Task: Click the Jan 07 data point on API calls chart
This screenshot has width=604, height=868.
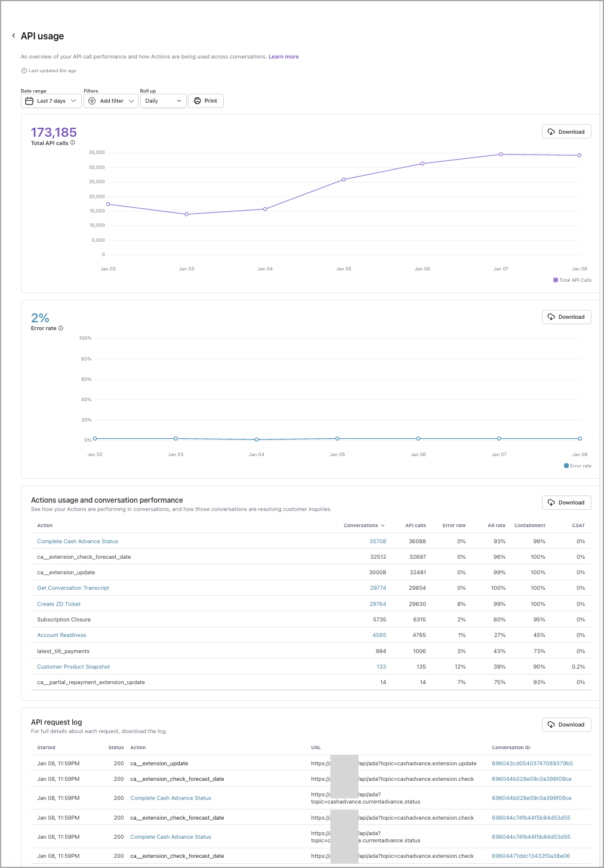Action: tap(501, 154)
